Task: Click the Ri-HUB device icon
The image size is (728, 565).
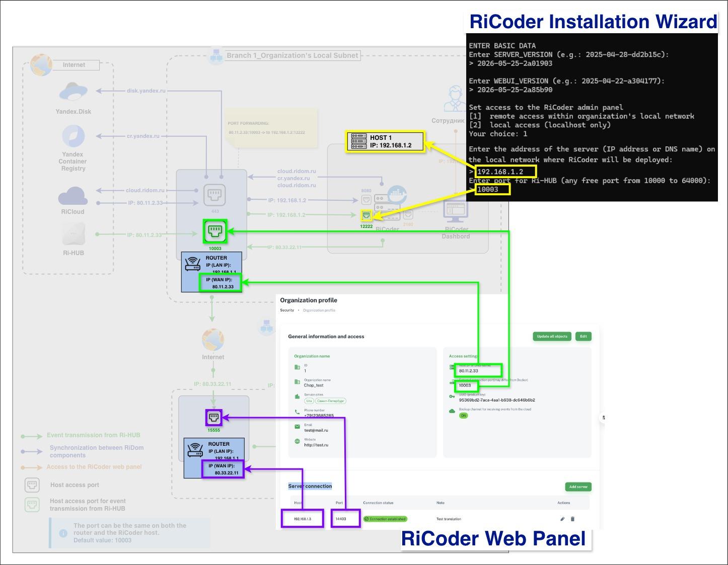Action: [74, 234]
